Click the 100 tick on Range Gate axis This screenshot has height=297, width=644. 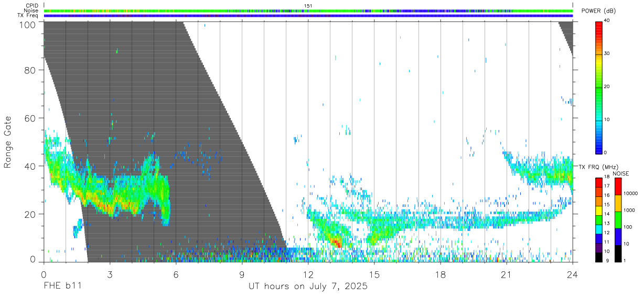pos(27,24)
